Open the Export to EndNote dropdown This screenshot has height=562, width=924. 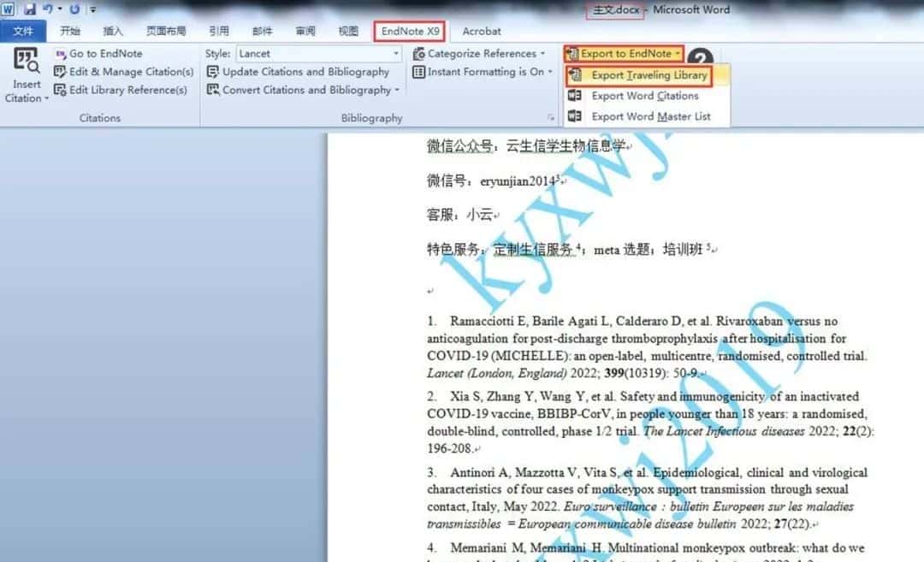[x=624, y=53]
